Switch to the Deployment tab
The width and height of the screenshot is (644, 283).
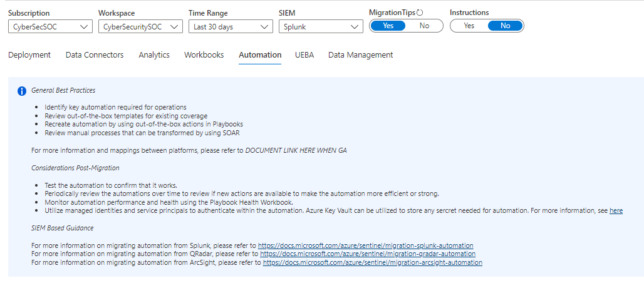(x=29, y=55)
